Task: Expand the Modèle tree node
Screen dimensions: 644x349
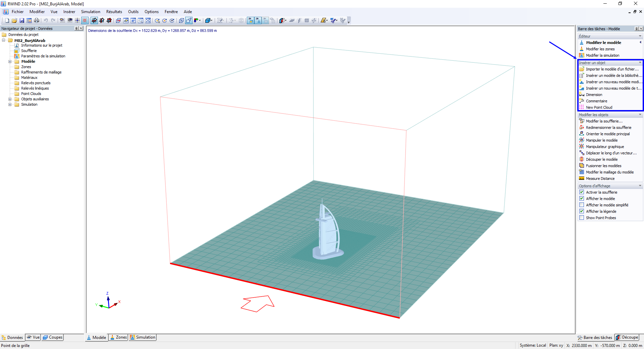Action: (10, 61)
